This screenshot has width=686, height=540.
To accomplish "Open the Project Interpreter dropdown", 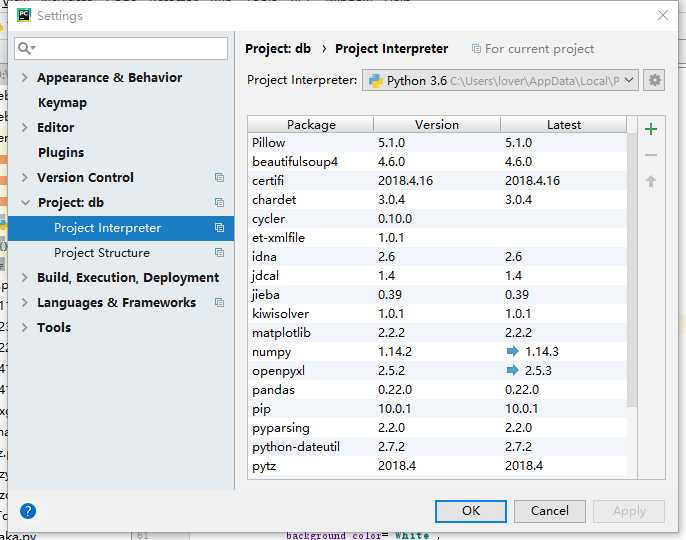I will pos(500,81).
